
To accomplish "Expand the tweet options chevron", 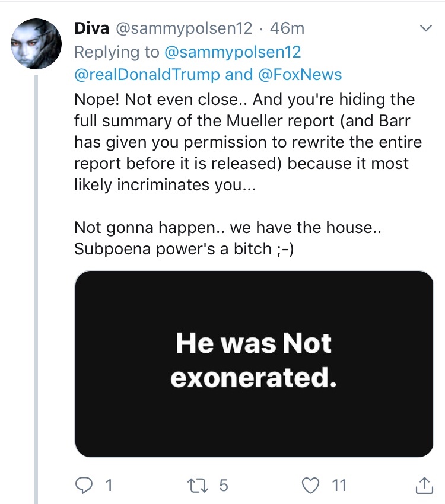I will (x=425, y=28).
